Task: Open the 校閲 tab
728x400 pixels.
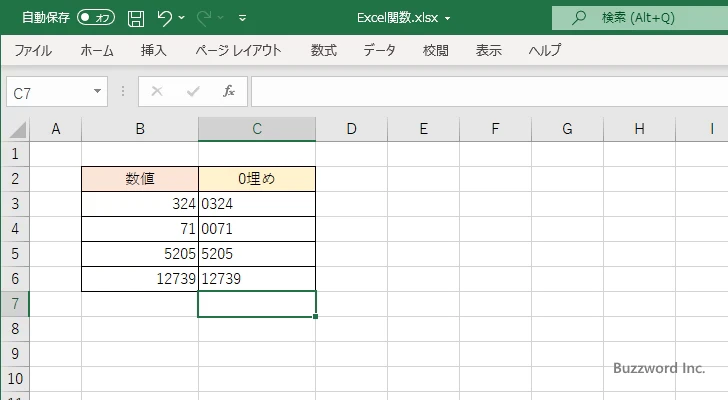Action: 436,50
